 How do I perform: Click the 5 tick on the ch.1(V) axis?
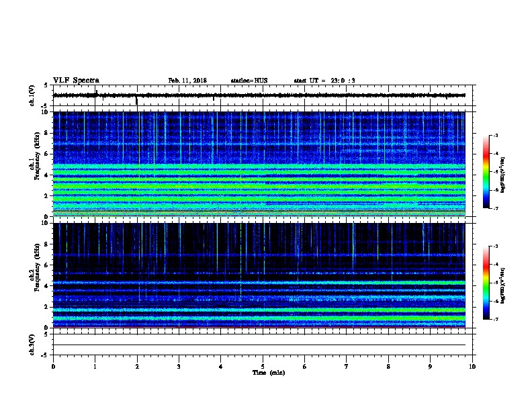click(46, 85)
